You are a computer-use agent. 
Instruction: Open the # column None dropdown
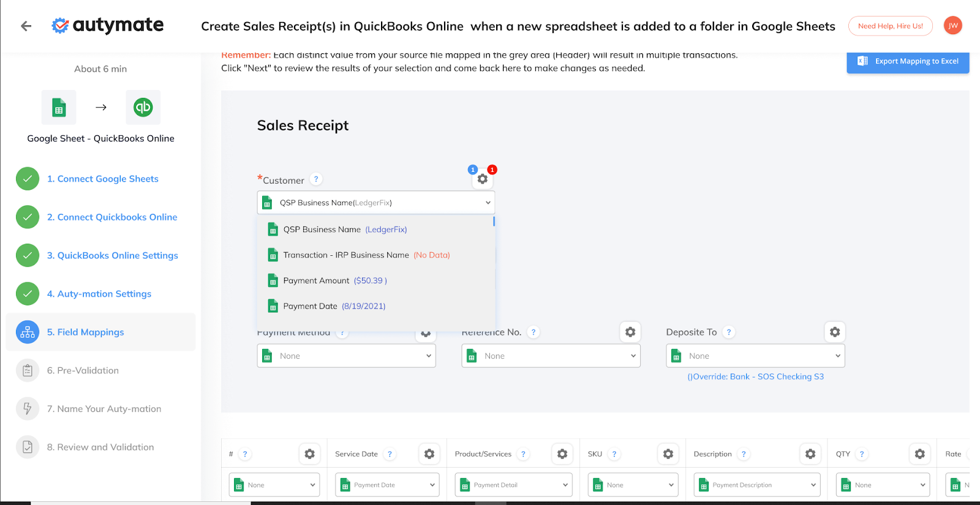[274, 485]
